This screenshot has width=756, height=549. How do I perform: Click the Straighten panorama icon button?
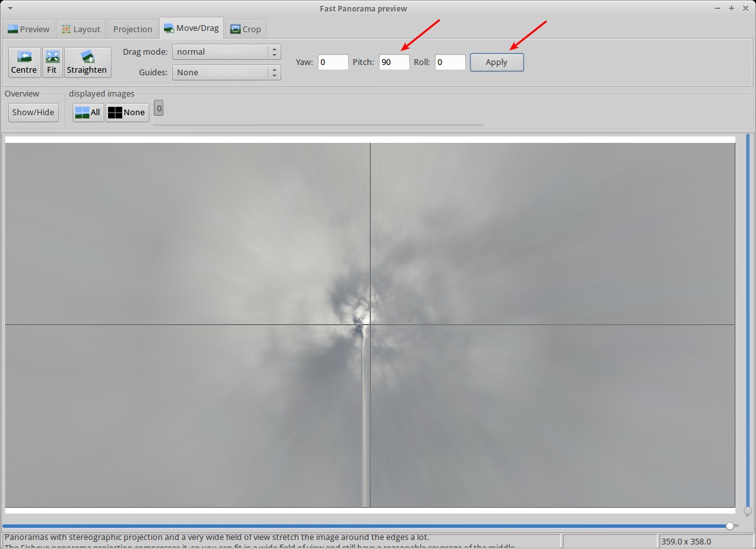(87, 62)
